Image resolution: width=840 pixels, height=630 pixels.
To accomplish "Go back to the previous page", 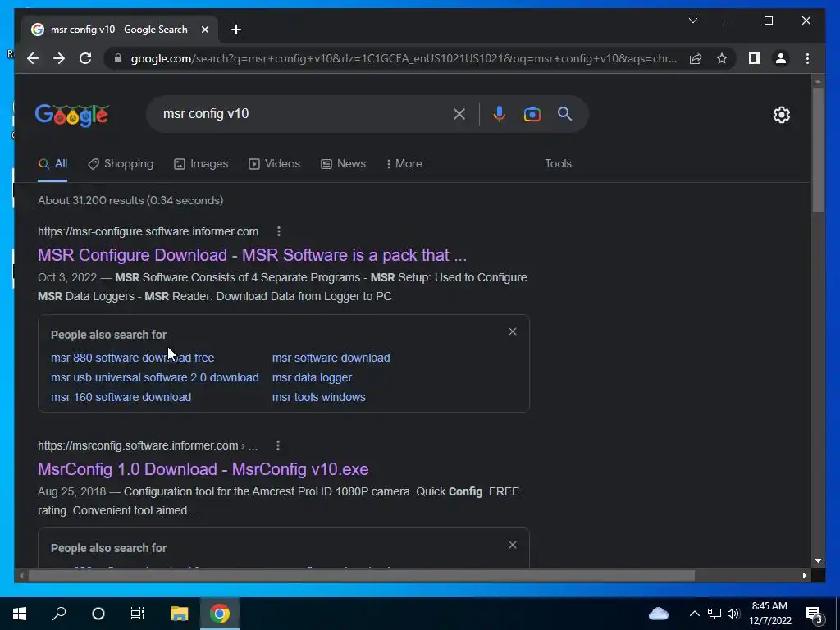I will 33,58.
